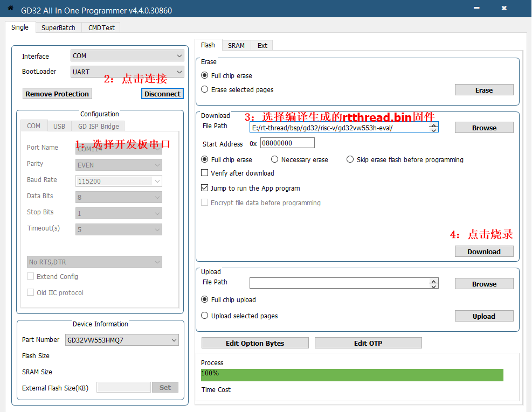Click the home icon in title bar
532x412 pixels.
[11, 8]
